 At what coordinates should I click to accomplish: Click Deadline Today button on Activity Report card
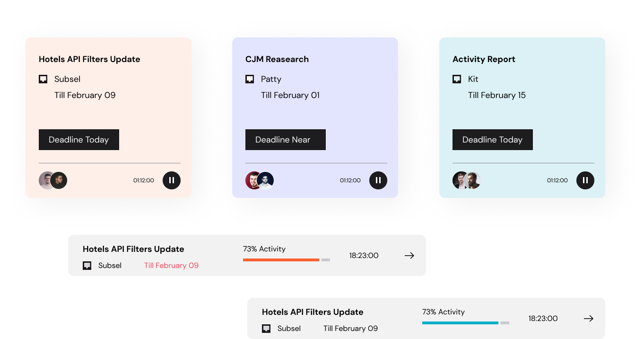(x=492, y=140)
